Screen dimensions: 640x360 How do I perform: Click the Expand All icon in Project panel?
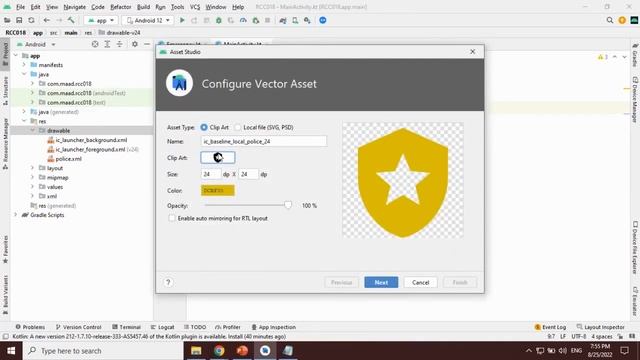click(107, 44)
